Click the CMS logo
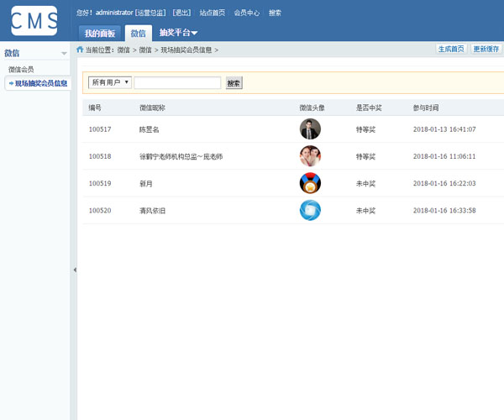This screenshot has height=420, width=504. pos(34,20)
